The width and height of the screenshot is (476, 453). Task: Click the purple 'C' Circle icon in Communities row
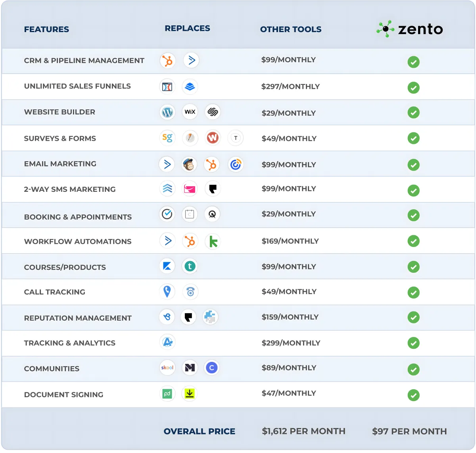(x=212, y=368)
